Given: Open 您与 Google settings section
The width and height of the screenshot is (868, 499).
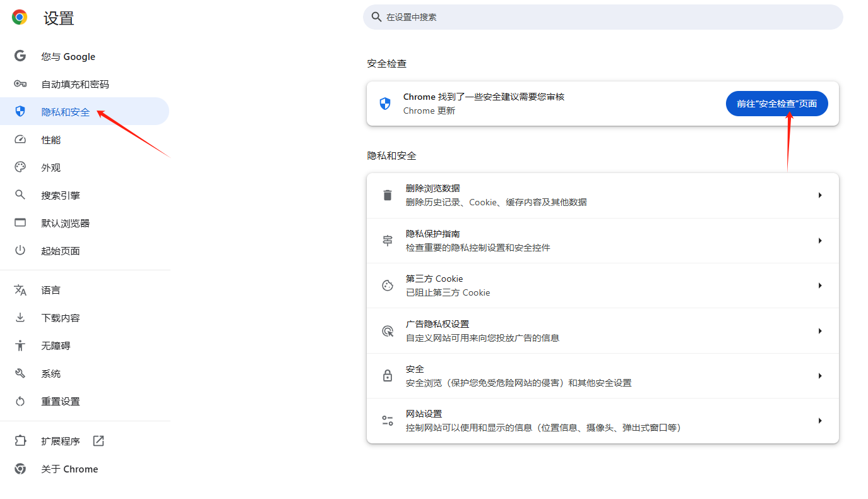Looking at the screenshot, I should 85,56.
